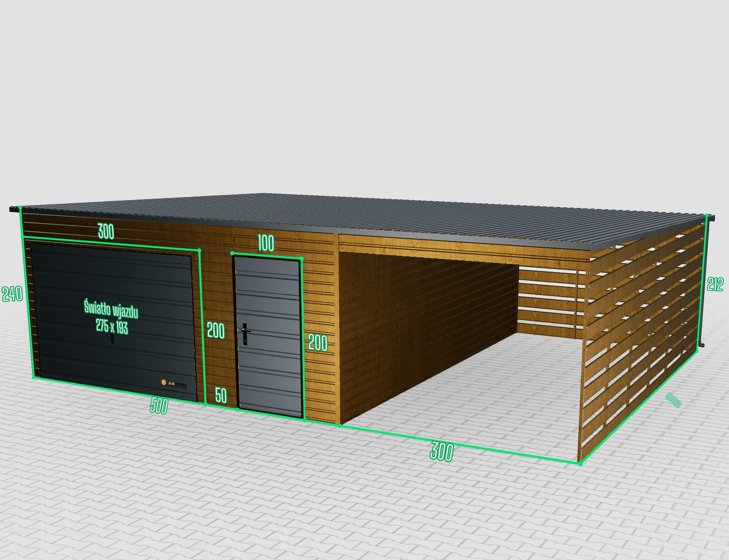This screenshot has height=560, width=729.
Task: Click the black handle on the gray side door
Action: click(x=246, y=334)
